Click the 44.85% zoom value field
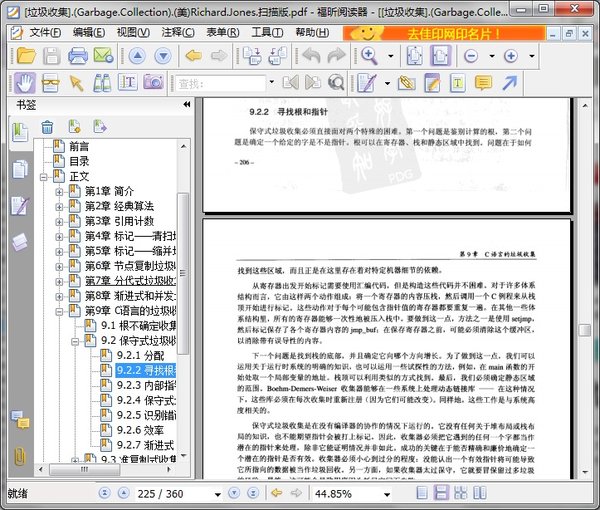Screen dimensions: 600x510 point(347,494)
